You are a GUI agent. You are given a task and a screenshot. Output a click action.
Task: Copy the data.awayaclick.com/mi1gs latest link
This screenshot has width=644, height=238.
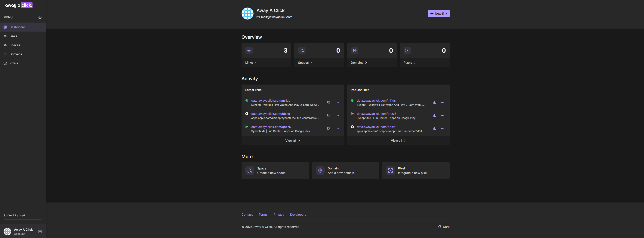329,103
